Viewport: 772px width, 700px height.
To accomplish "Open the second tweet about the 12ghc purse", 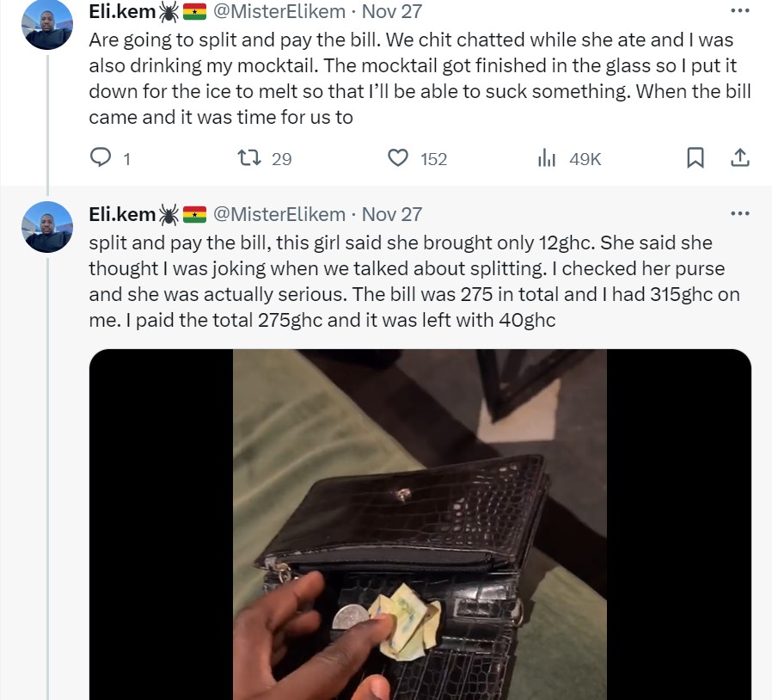I will (414, 281).
